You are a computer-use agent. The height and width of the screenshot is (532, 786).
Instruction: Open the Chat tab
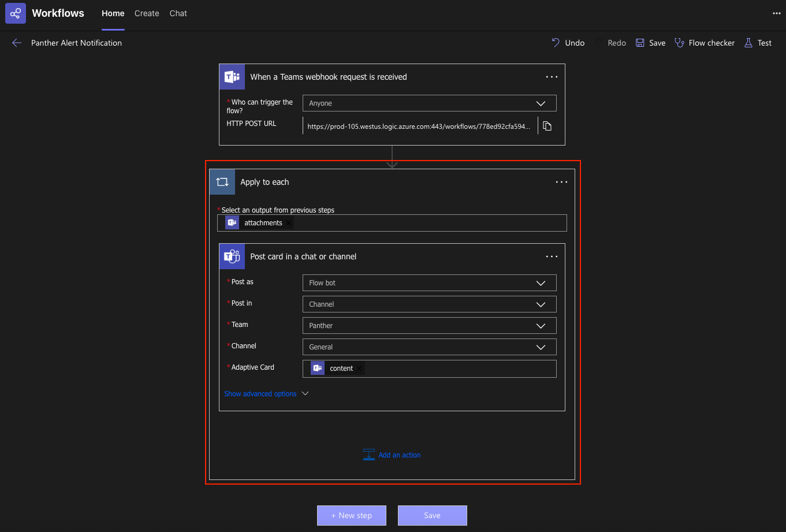pyautogui.click(x=178, y=13)
